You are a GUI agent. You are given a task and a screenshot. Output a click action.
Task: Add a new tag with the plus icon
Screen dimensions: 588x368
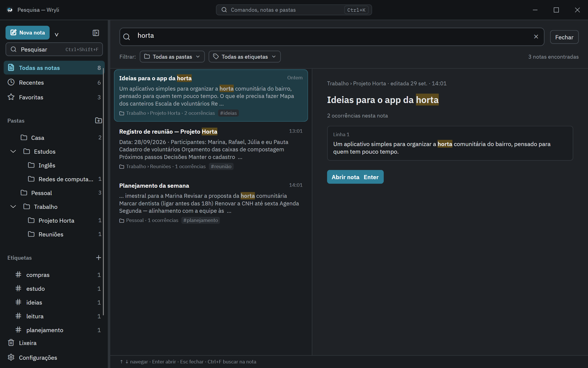98,258
